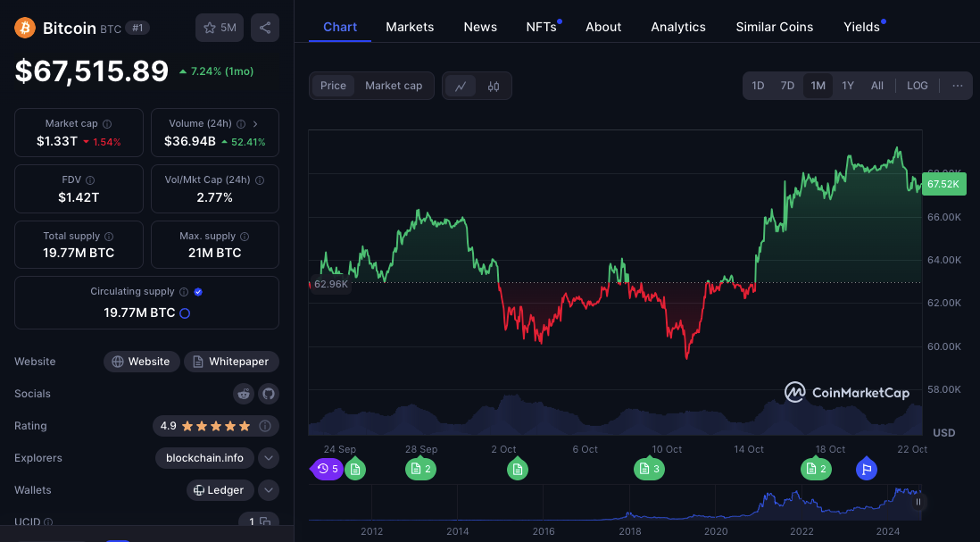Switch to the Markets tab

click(x=410, y=27)
